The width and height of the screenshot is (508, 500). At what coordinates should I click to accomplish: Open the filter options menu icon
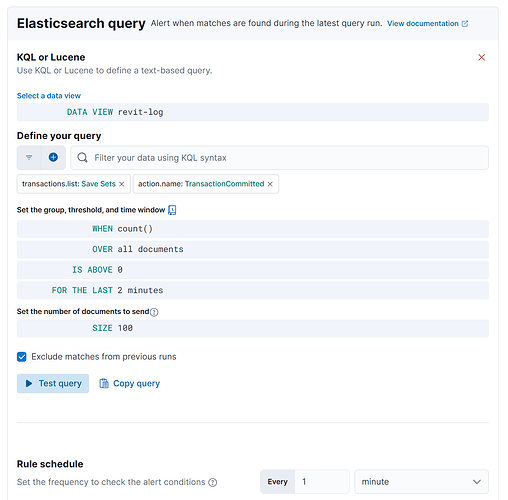click(29, 157)
